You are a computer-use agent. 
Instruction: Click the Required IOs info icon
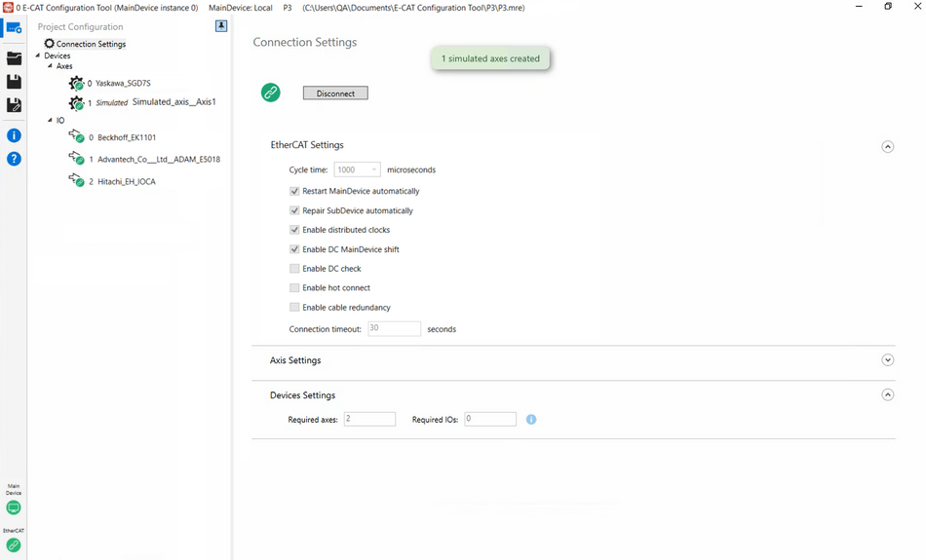pyautogui.click(x=531, y=420)
